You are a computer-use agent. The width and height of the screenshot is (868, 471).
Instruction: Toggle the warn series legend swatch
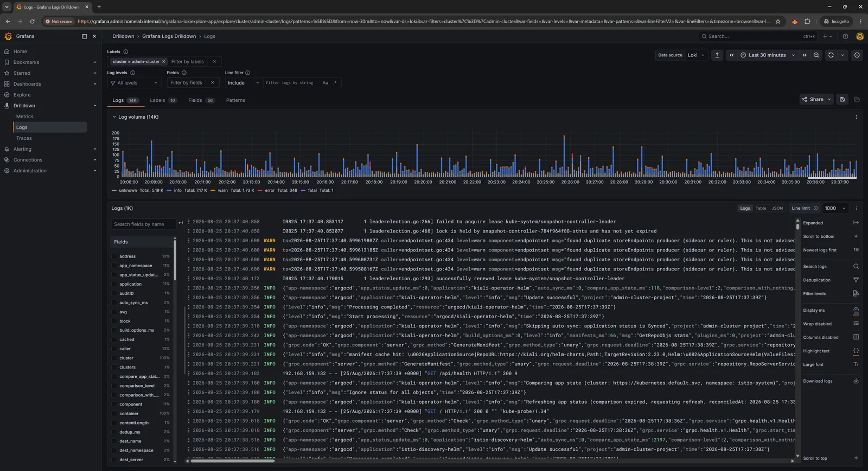(213, 191)
